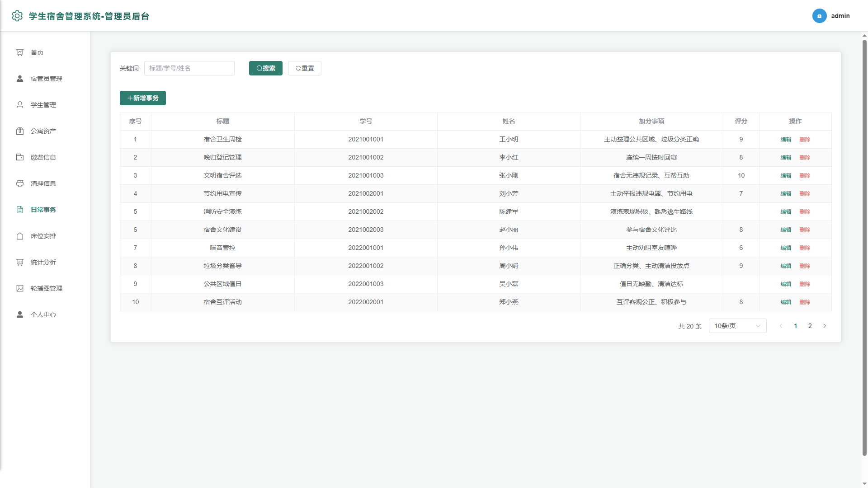Click the 日常事务 document icon

[x=20, y=210]
